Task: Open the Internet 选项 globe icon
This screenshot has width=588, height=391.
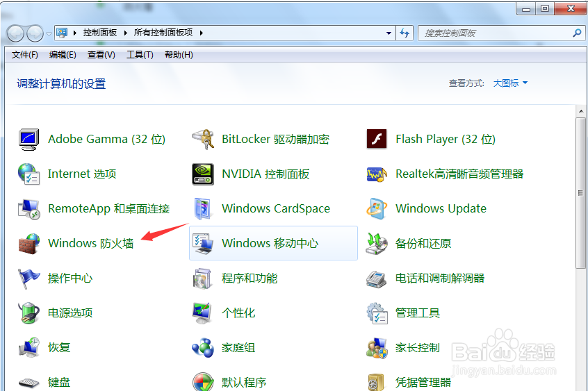Action: click(x=29, y=174)
